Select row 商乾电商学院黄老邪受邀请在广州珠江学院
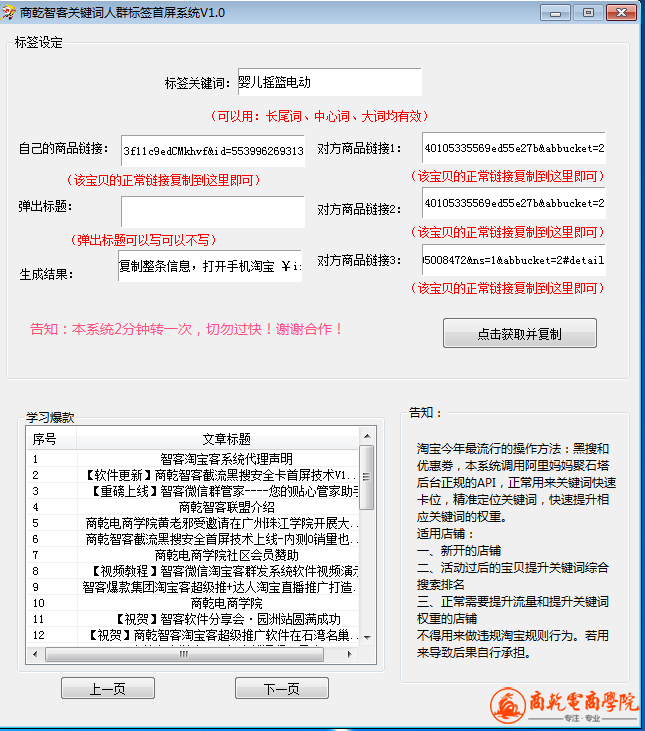645x731 pixels. [193, 523]
